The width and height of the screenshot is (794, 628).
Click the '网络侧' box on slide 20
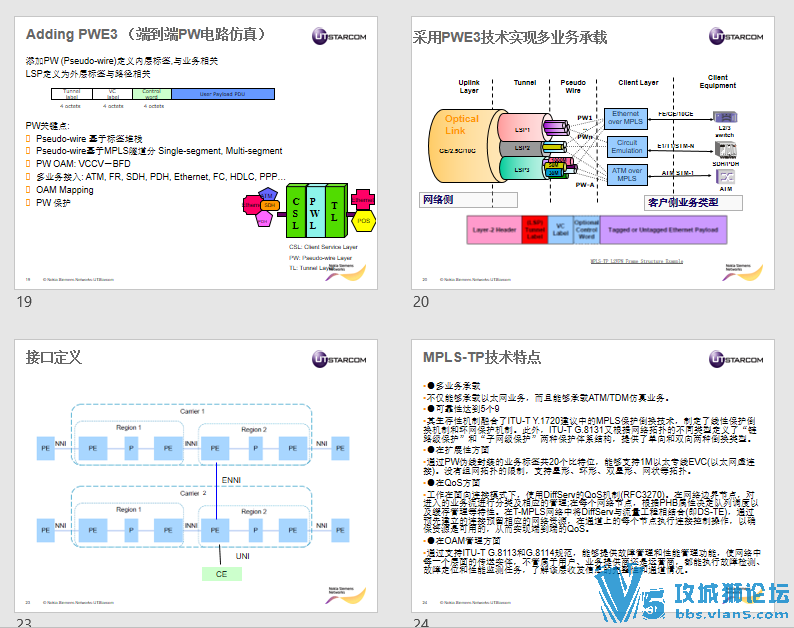tap(468, 200)
